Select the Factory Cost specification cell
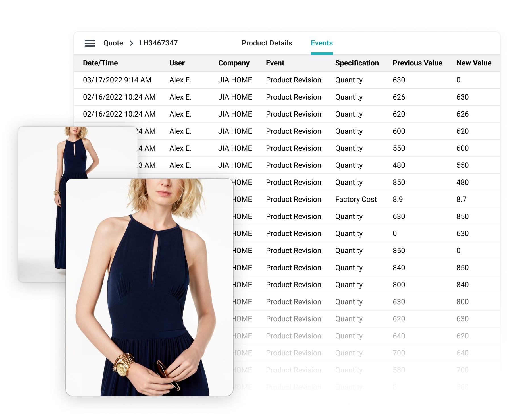The height and width of the screenshot is (414, 532). (x=356, y=200)
